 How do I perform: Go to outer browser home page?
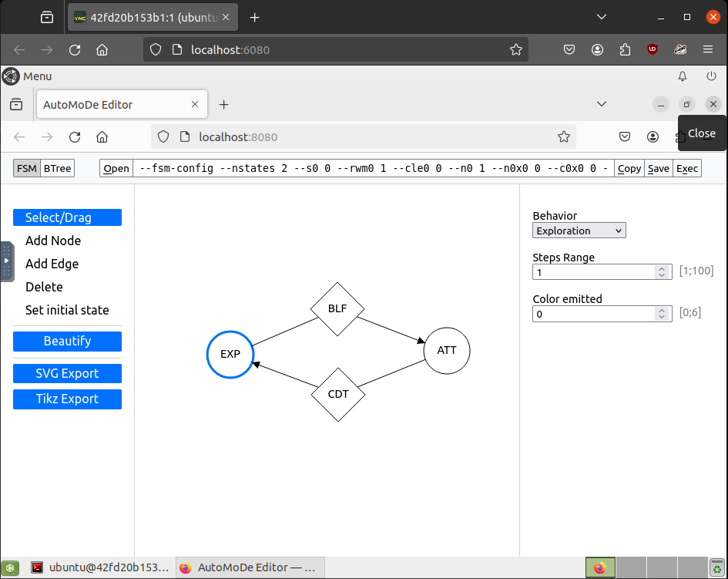(x=102, y=49)
